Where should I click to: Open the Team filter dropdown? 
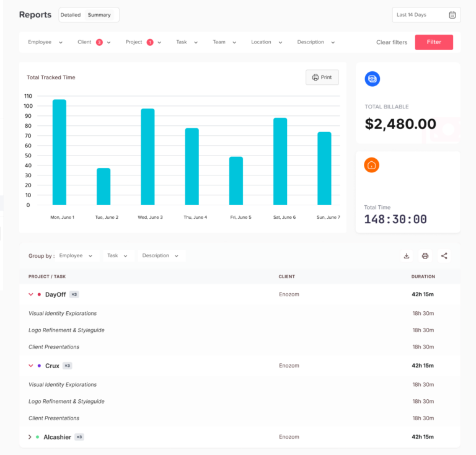click(224, 42)
